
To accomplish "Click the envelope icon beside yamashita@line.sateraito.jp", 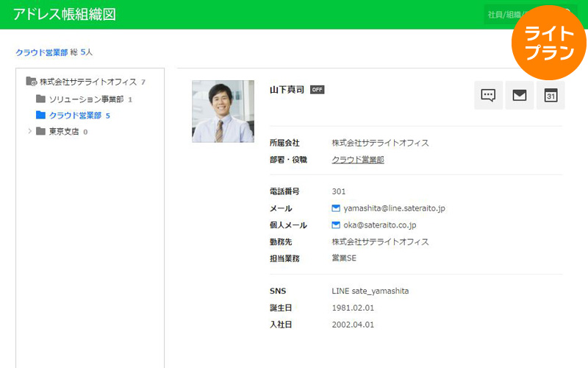I will tap(336, 208).
